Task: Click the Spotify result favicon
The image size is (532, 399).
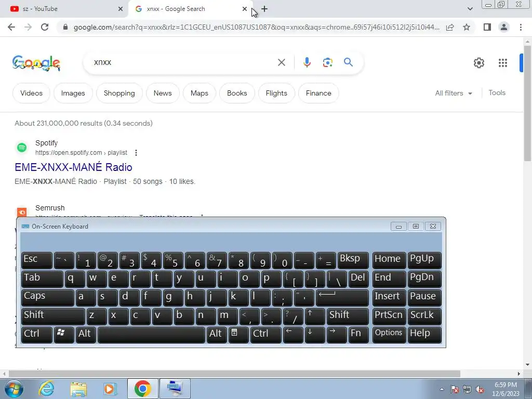Action: coord(22,147)
